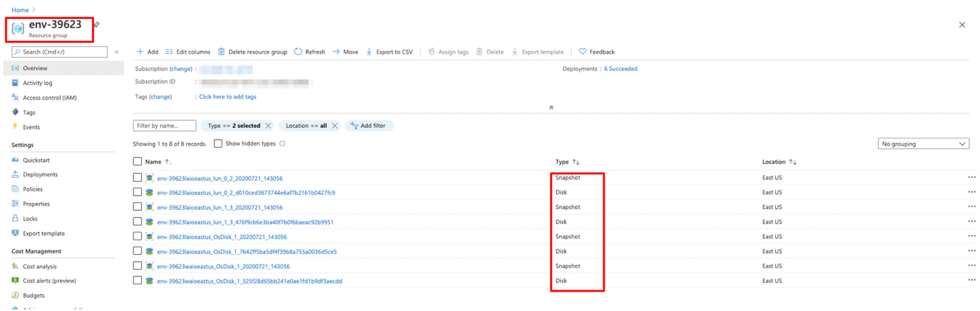Viewport: 980px width, 311px height.
Task: Tick the select-all checkbox in Name header
Action: point(137,161)
